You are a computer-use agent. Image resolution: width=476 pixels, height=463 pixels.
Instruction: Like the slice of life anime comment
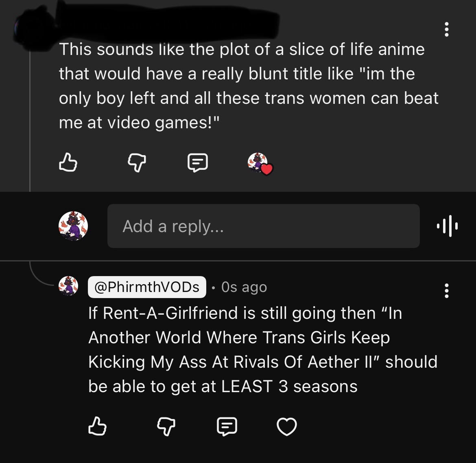point(68,162)
